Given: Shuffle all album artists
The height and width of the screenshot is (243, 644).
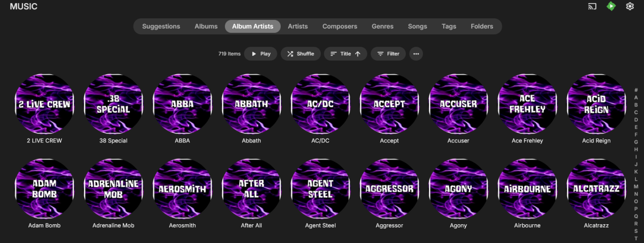Looking at the screenshot, I should coord(301,54).
